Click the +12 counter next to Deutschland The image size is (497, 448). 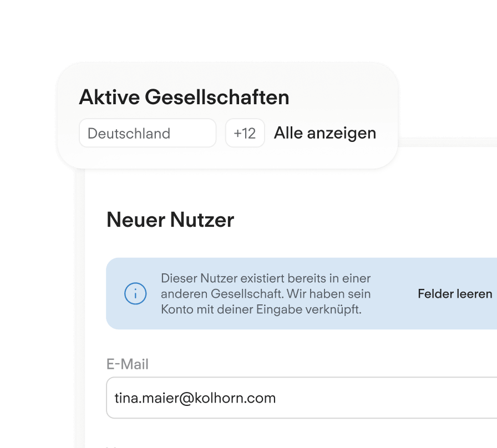(245, 133)
